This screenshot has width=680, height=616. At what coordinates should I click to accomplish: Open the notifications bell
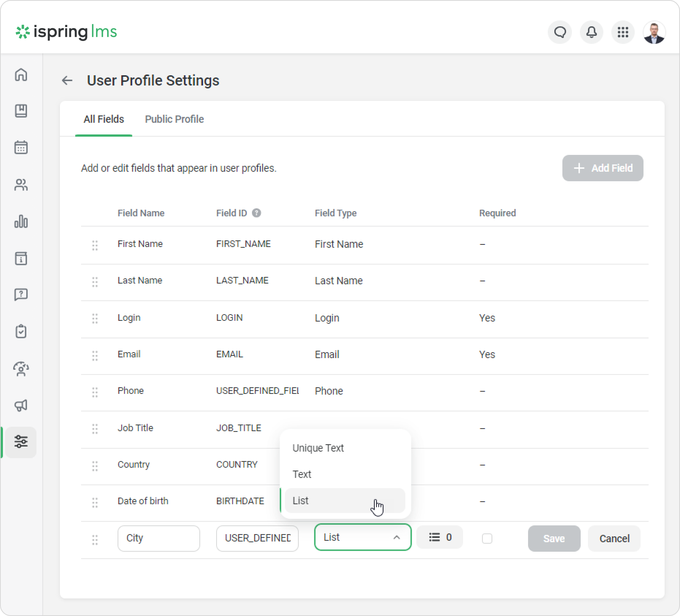click(591, 32)
